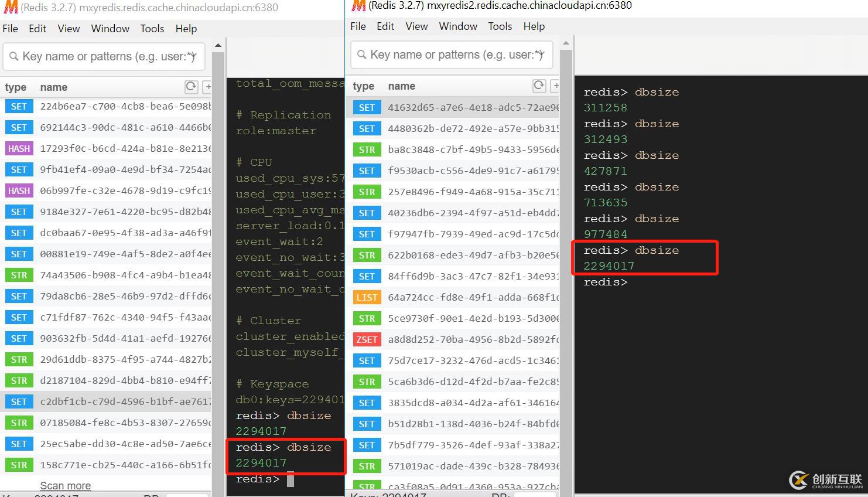Click the type column header in mxyredis
Image resolution: width=868 pixels, height=497 pixels.
coord(16,87)
